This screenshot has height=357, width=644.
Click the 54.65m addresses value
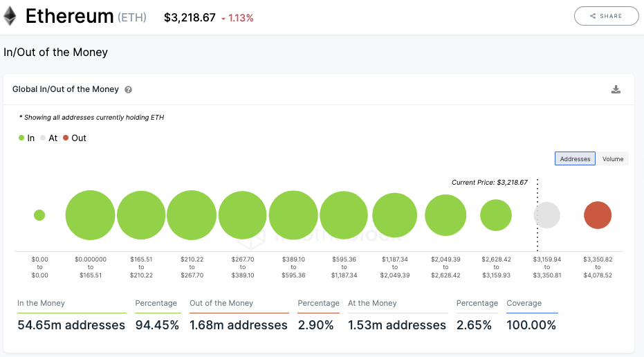(x=71, y=325)
